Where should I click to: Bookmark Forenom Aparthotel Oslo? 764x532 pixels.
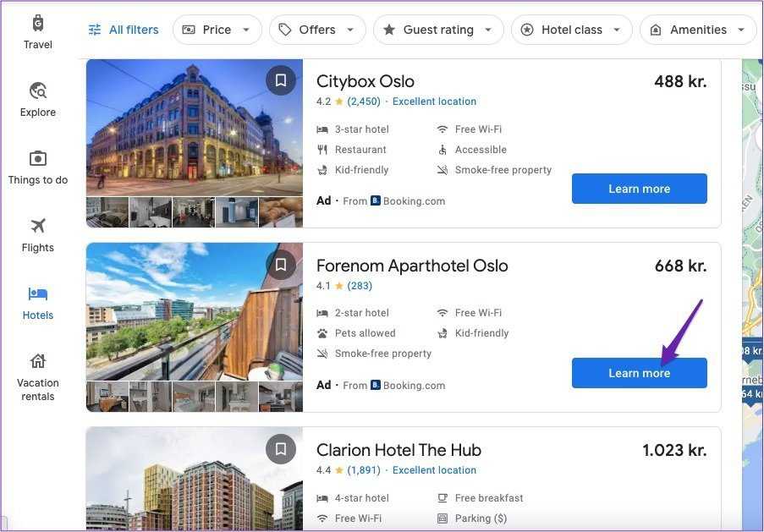(x=281, y=265)
